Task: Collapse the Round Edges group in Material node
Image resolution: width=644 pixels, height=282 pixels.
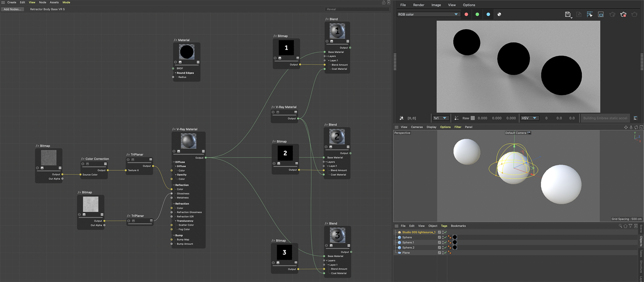Action: tap(176, 73)
